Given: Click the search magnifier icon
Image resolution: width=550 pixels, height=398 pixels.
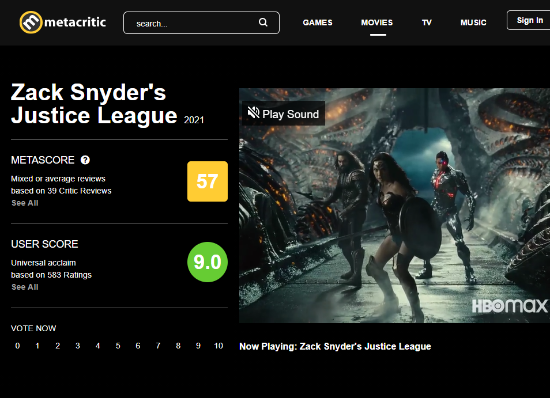Looking at the screenshot, I should (263, 22).
